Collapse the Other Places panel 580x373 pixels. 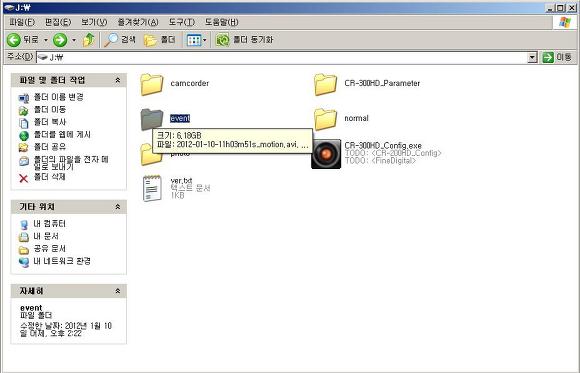pos(118,206)
